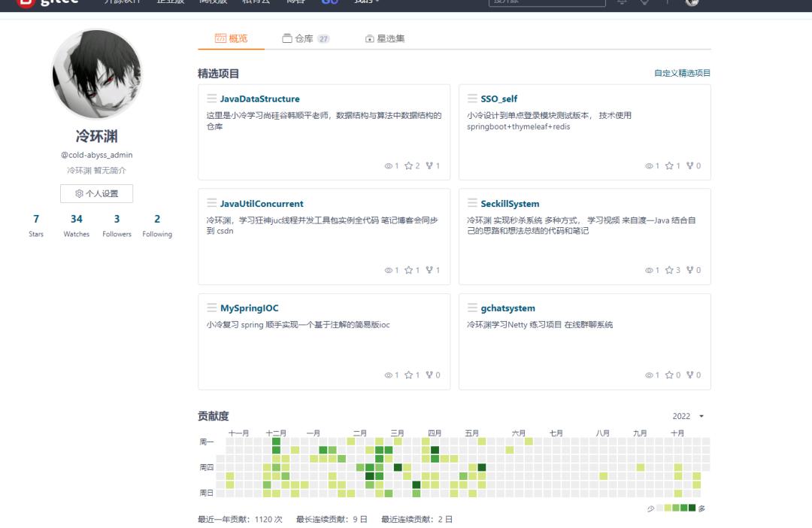
Task: Open the 仓库 repositories tab
Action: click(306, 38)
